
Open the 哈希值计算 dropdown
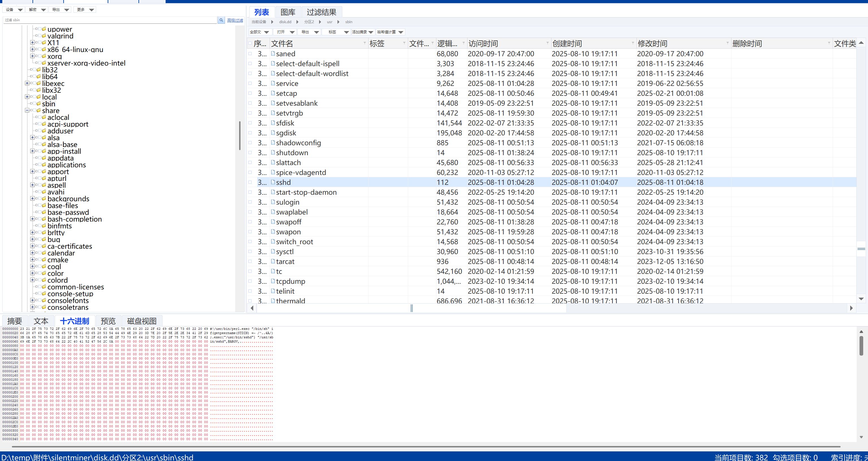coord(390,32)
